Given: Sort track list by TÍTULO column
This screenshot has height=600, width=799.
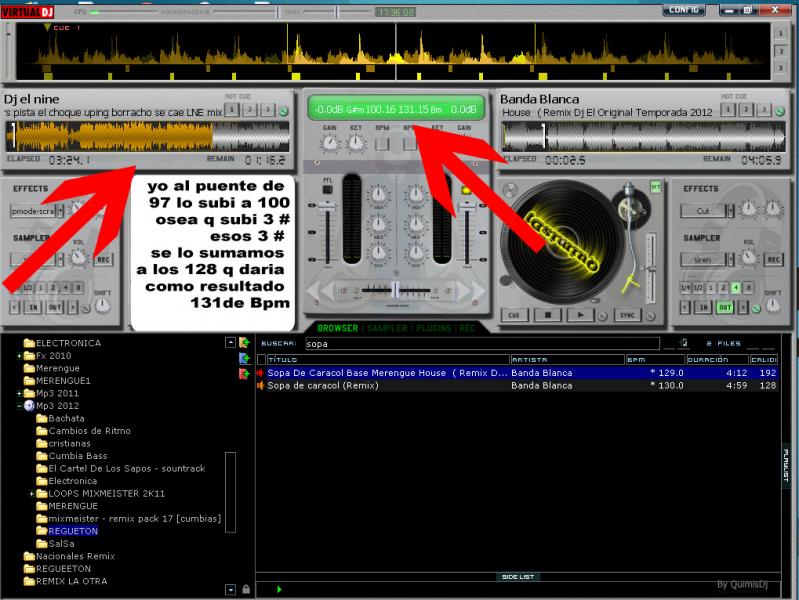Looking at the screenshot, I should [x=388, y=359].
